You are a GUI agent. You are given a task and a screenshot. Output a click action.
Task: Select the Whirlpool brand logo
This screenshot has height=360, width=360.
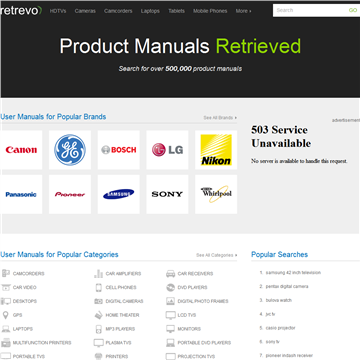216,194
